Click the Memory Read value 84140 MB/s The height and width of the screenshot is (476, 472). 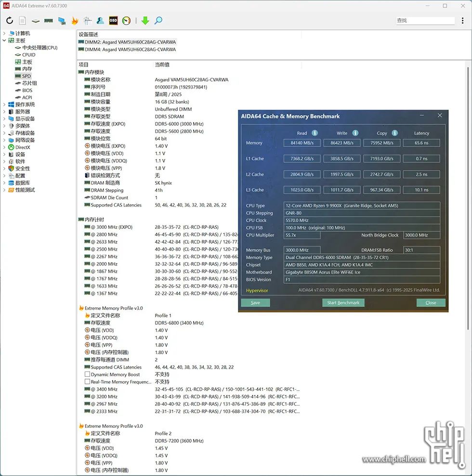pos(302,143)
